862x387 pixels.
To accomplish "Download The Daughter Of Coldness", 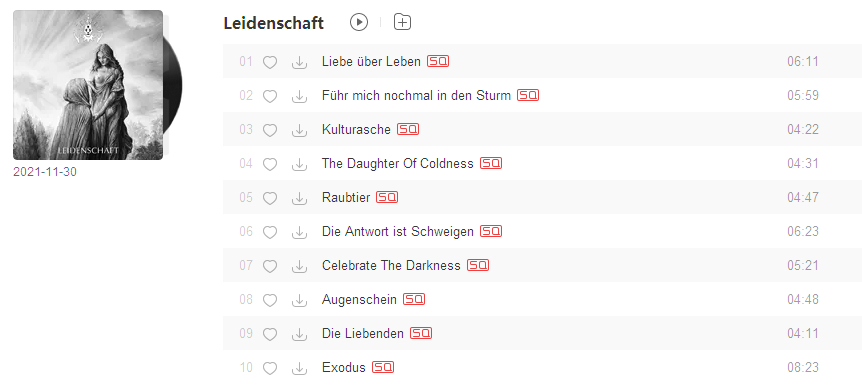I will [x=299, y=164].
